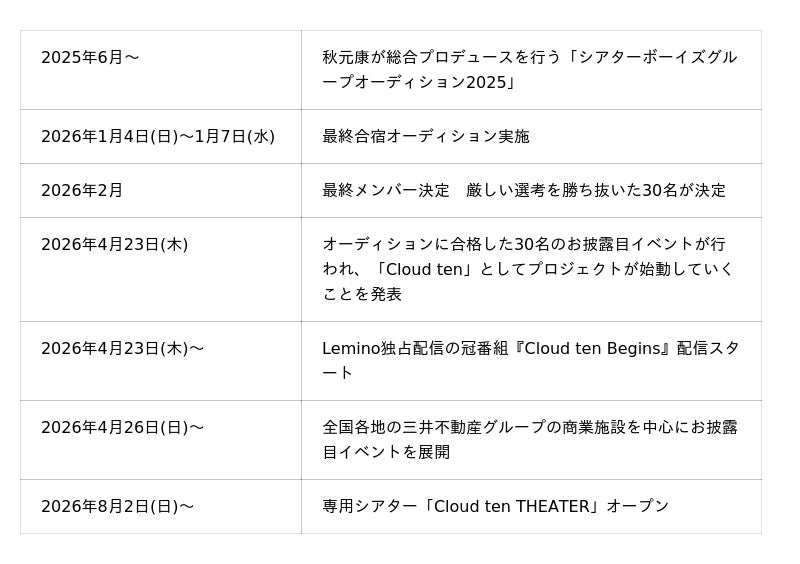The width and height of the screenshot is (800, 564).
Task: Click the 目イベントを展開 line
Action: 386,452
